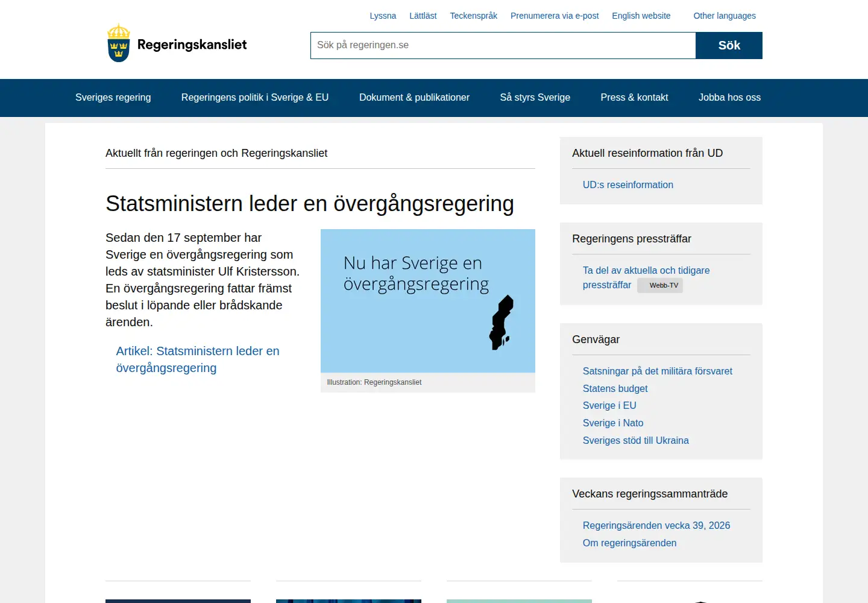Open Sverige i EU shortcut
The width and height of the screenshot is (868, 603).
pos(609,406)
